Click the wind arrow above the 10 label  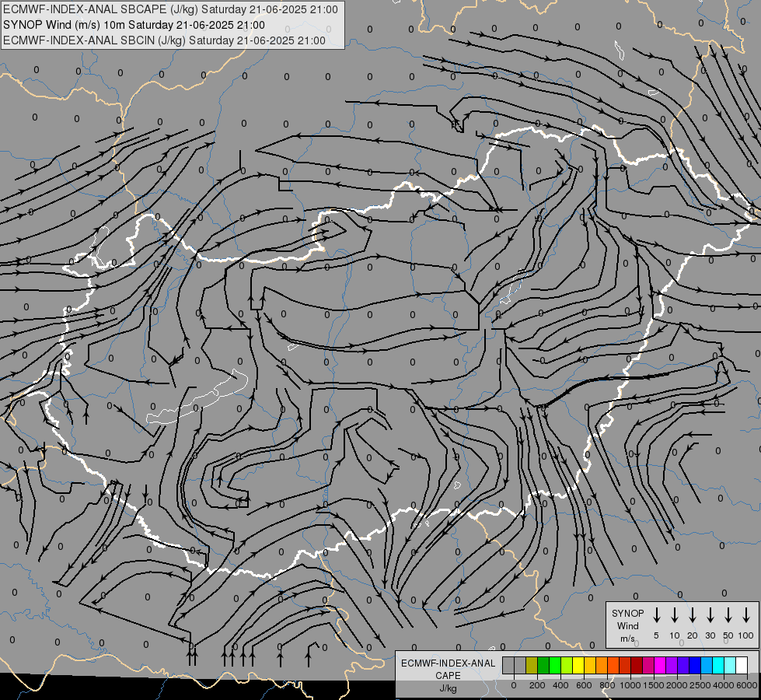point(675,614)
